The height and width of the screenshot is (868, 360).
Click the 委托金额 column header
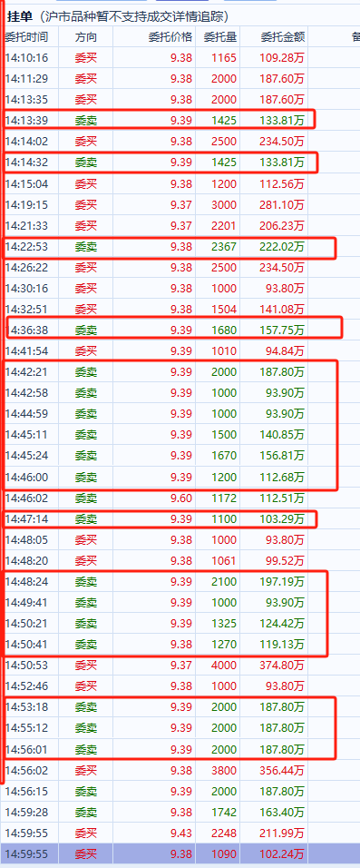283,37
